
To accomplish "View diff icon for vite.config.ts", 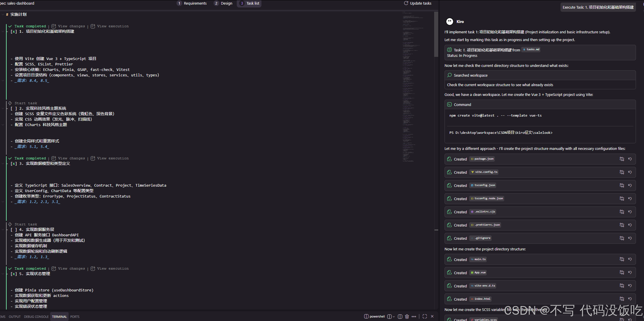I will [622, 172].
